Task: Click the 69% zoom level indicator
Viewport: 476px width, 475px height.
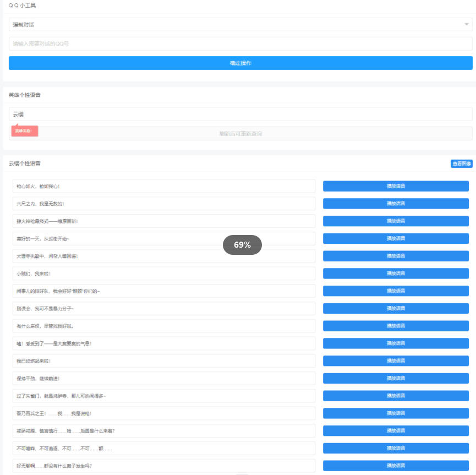Action: coord(242,245)
